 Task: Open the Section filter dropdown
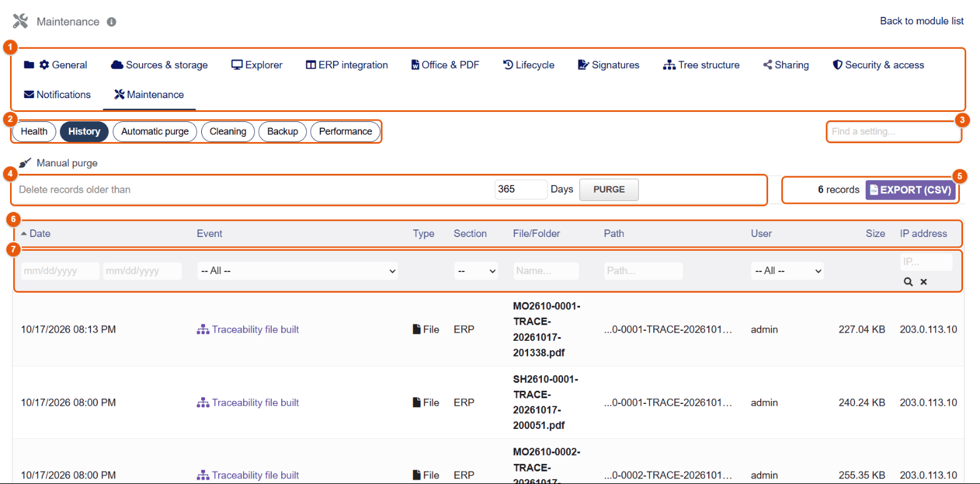point(476,271)
